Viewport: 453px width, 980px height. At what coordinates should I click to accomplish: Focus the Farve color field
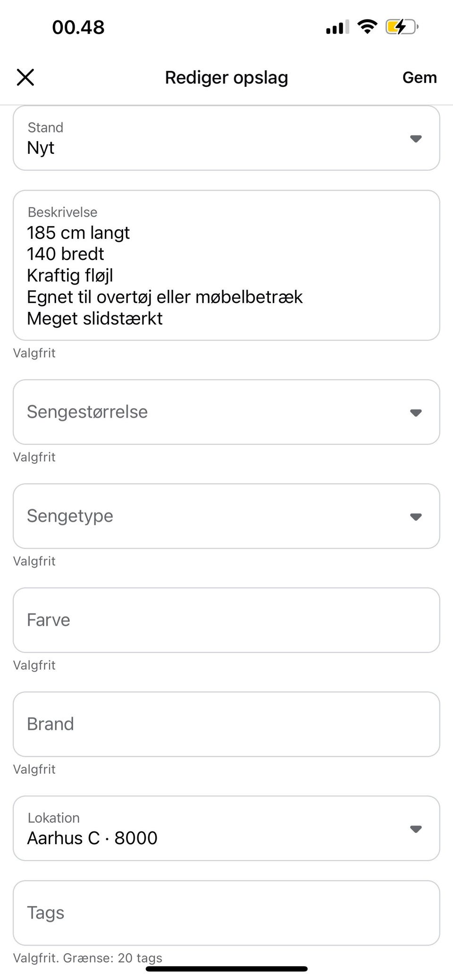[226, 620]
